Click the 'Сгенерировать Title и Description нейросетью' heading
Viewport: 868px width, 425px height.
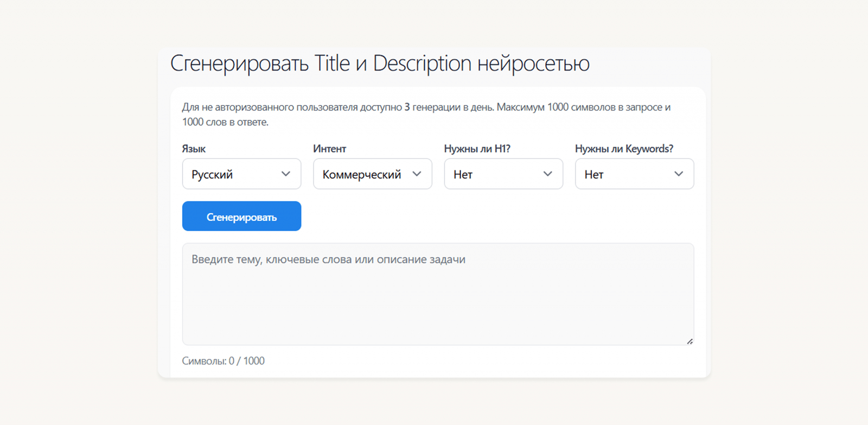380,64
